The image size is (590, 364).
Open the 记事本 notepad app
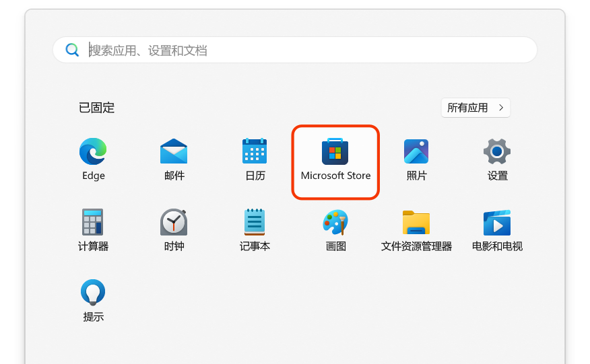tap(255, 222)
